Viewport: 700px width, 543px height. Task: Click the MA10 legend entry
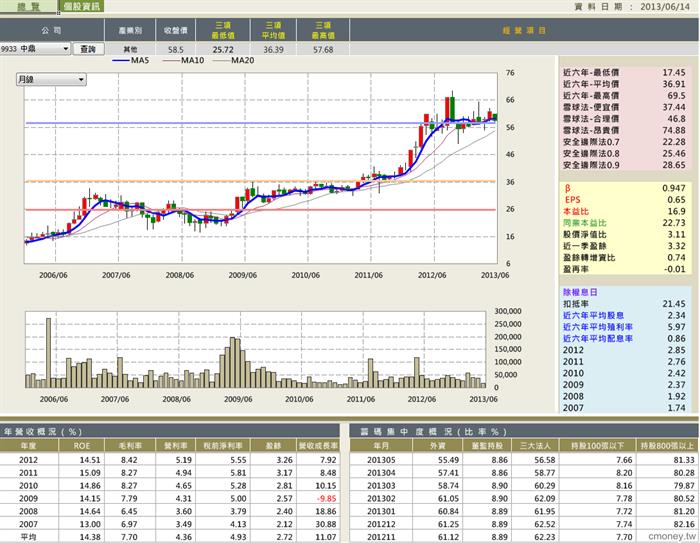pos(183,60)
